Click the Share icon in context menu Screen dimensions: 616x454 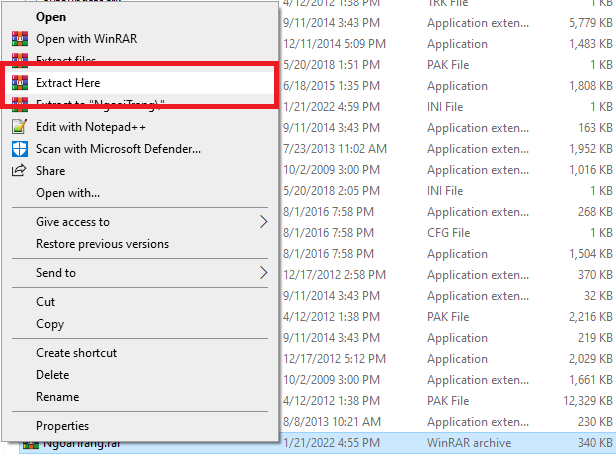tap(18, 170)
